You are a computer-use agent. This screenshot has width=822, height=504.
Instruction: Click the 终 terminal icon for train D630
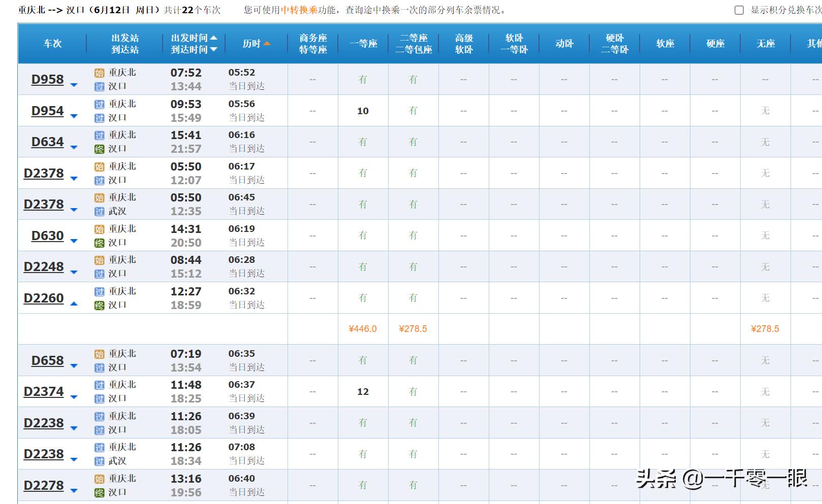tap(99, 243)
